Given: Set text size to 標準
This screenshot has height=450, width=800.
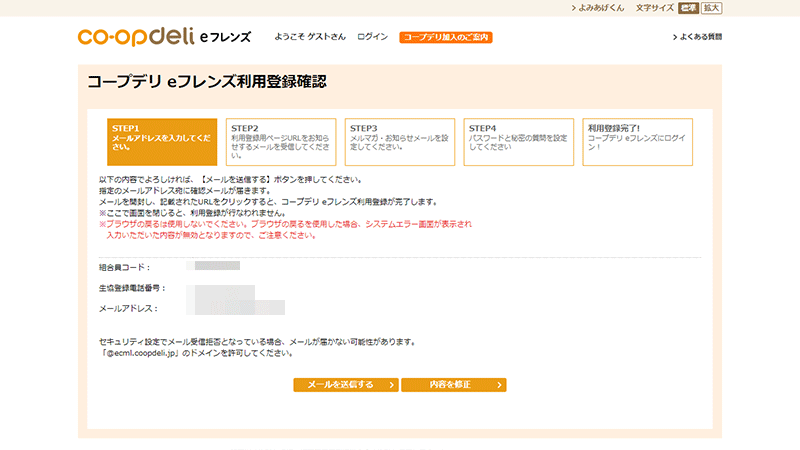Looking at the screenshot, I should [688, 8].
